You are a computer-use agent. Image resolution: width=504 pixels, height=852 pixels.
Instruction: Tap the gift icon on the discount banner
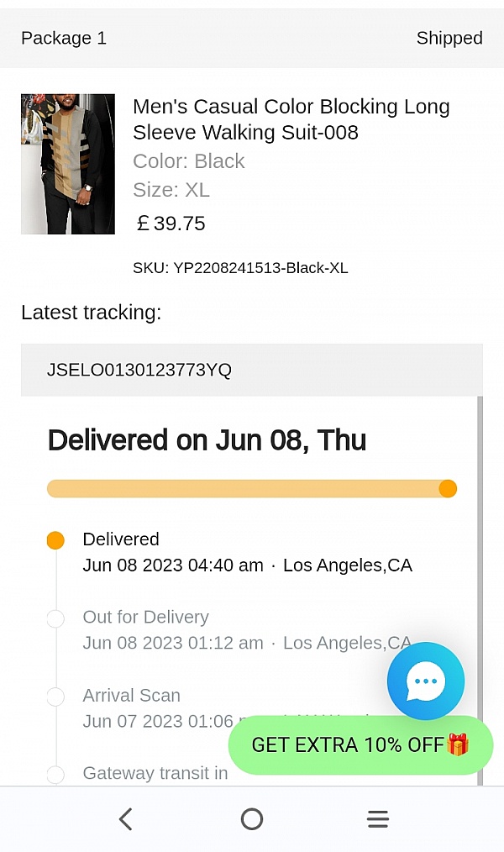(x=458, y=744)
